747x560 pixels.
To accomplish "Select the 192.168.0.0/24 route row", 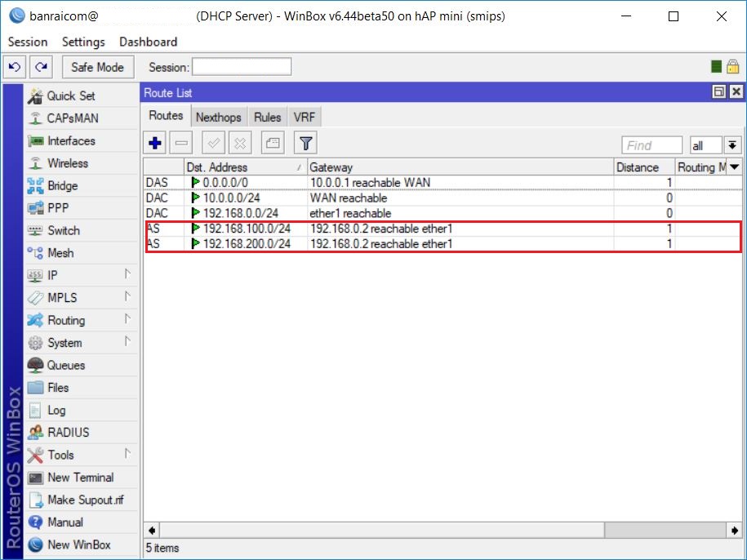I will pos(442,213).
